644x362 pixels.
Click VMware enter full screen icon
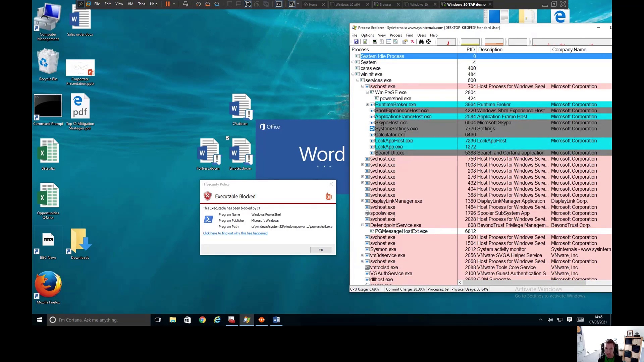[248, 4]
